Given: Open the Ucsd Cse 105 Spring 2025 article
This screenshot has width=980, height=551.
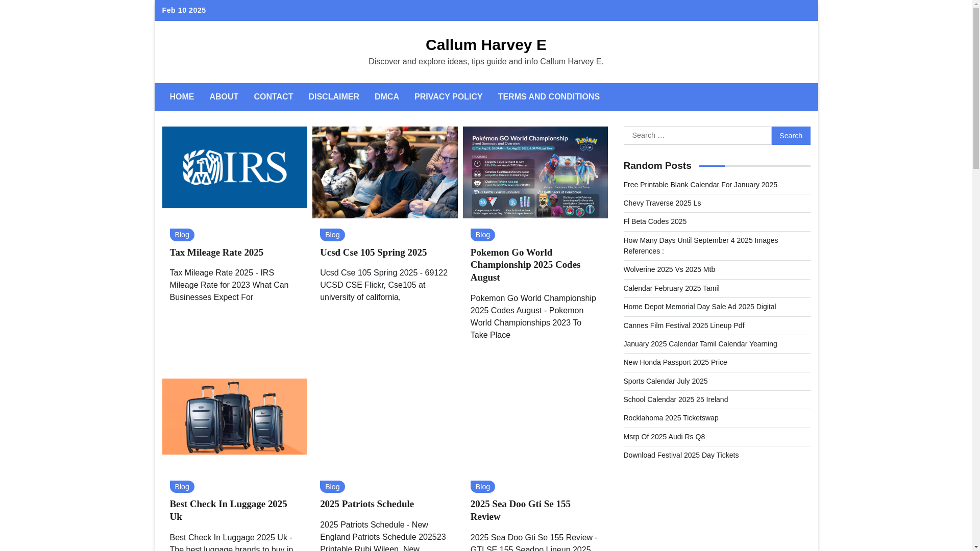Looking at the screenshot, I should (374, 253).
